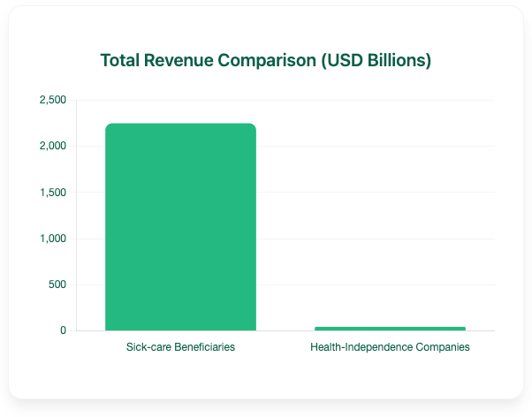The image size is (532, 417).
Task: Click the 2,000 y-axis tick label
Action: point(53,146)
